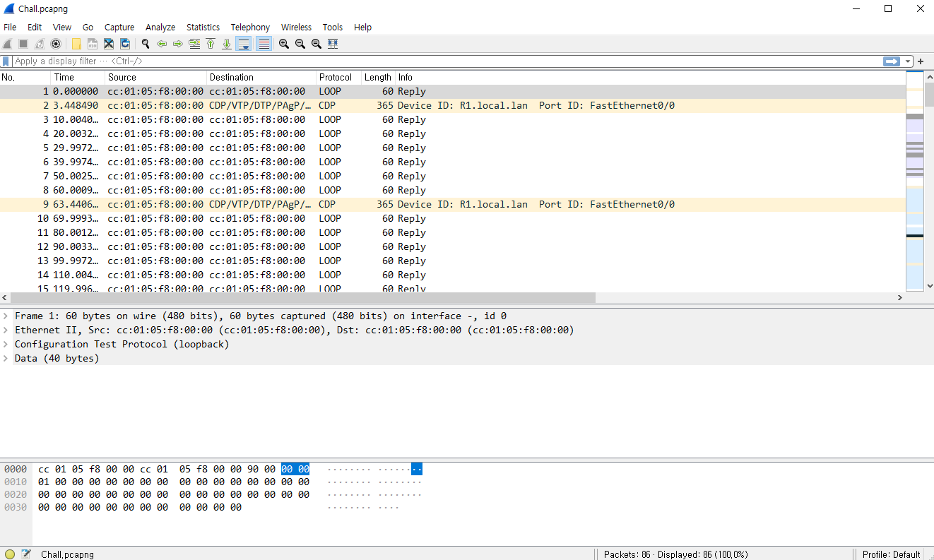Stop the running capture
The image size is (934, 560).
pyautogui.click(x=23, y=44)
